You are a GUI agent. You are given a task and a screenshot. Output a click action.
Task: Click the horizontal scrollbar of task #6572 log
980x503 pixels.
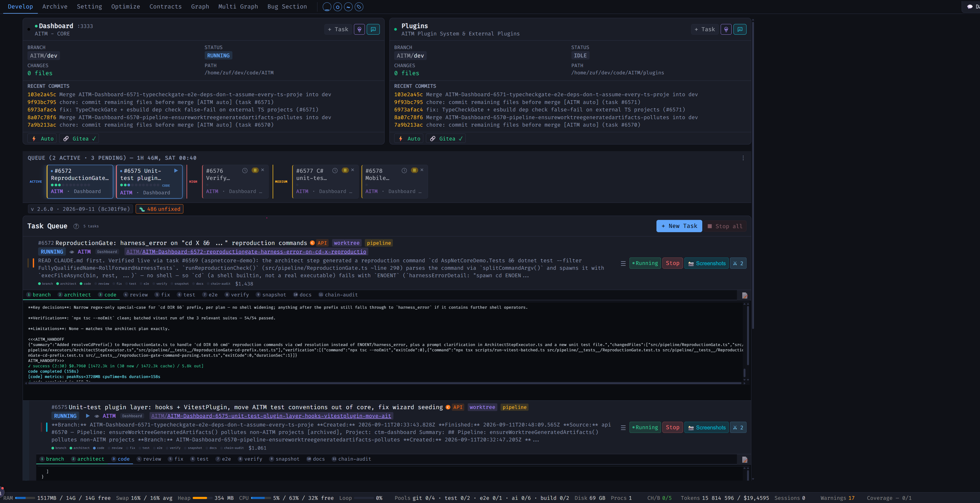384,384
